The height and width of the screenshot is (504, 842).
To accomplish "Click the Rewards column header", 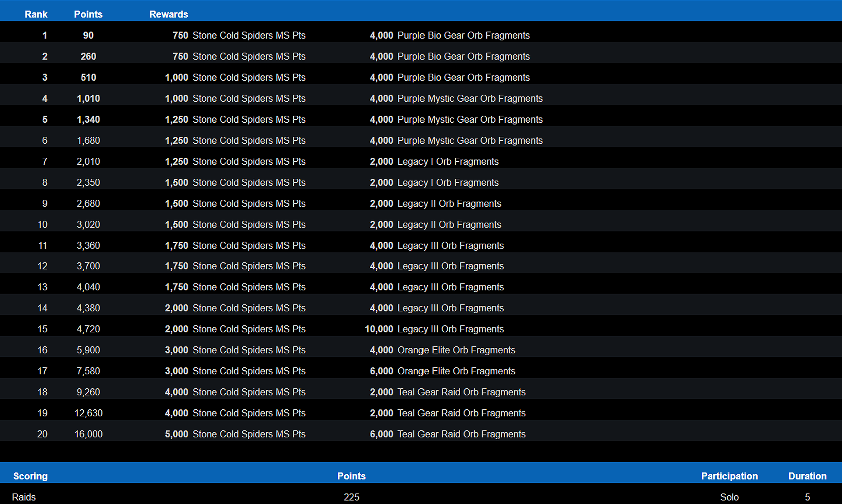I will pos(168,14).
